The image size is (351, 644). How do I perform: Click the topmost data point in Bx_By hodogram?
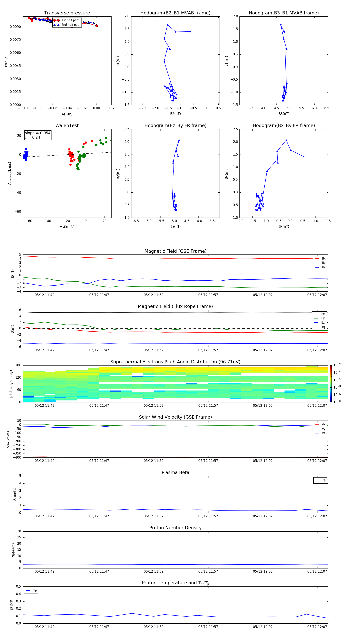pos(286,140)
